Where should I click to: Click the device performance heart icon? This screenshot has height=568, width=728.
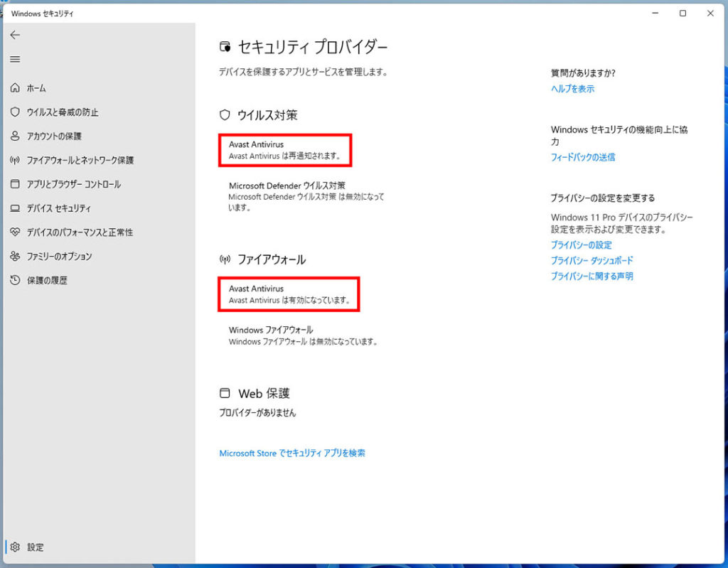[x=15, y=232]
